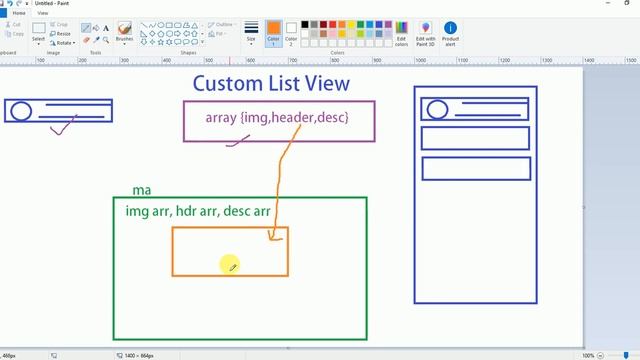640x360 pixels.
Task: Select the Color picker eyedropper tool
Action: (x=96, y=40)
